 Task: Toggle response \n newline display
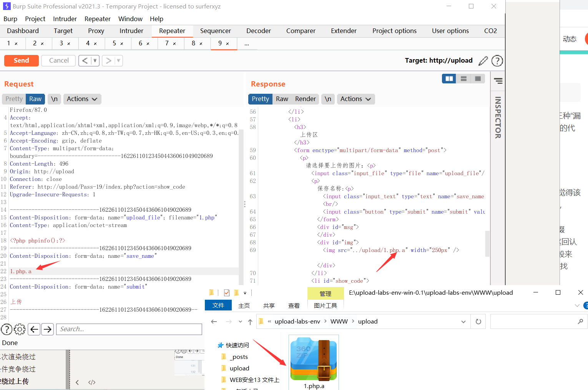328,99
